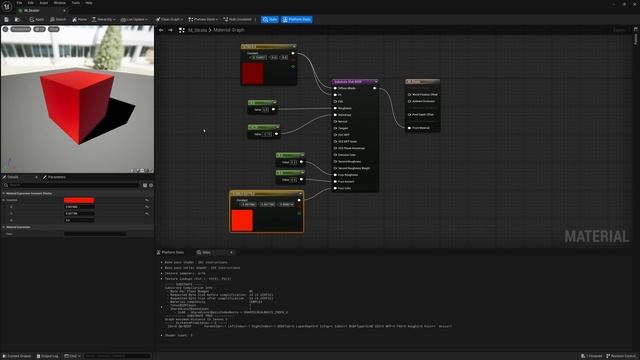Click the Emissive Color input pin

coord(335,155)
